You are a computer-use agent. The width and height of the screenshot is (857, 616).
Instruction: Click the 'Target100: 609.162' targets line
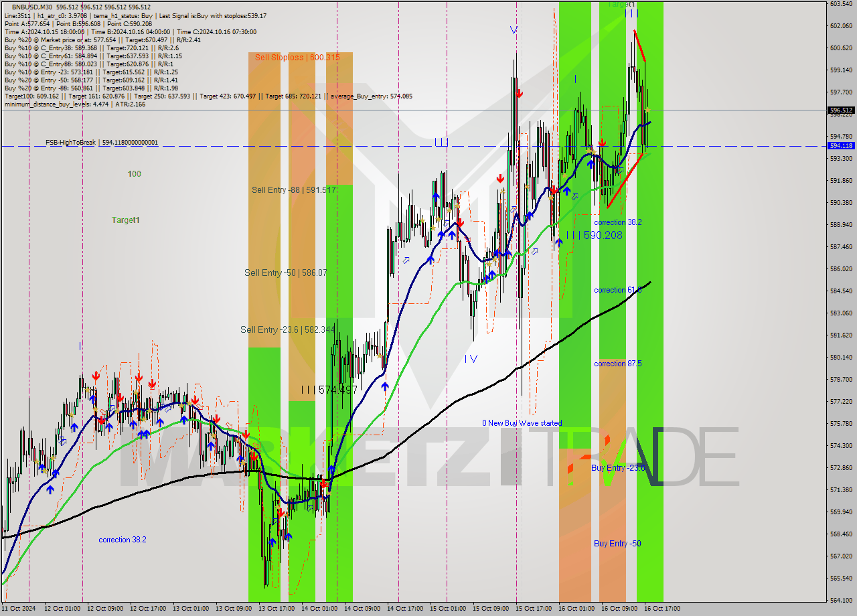(208, 96)
